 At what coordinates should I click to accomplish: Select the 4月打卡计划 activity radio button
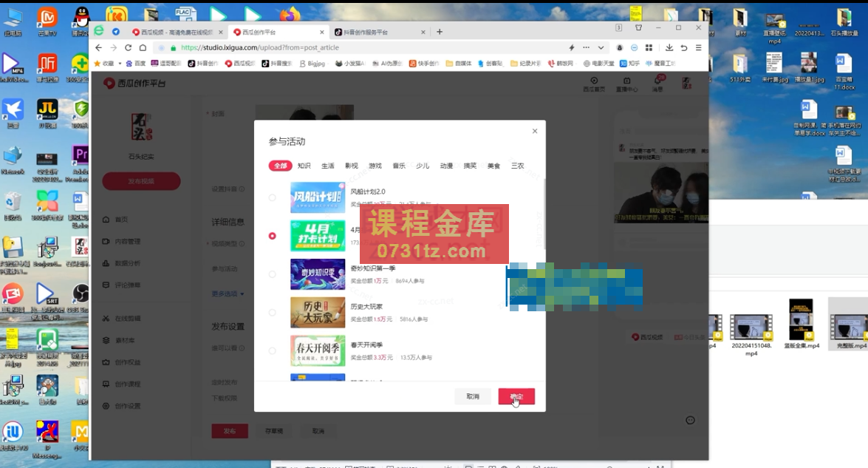[x=272, y=236]
